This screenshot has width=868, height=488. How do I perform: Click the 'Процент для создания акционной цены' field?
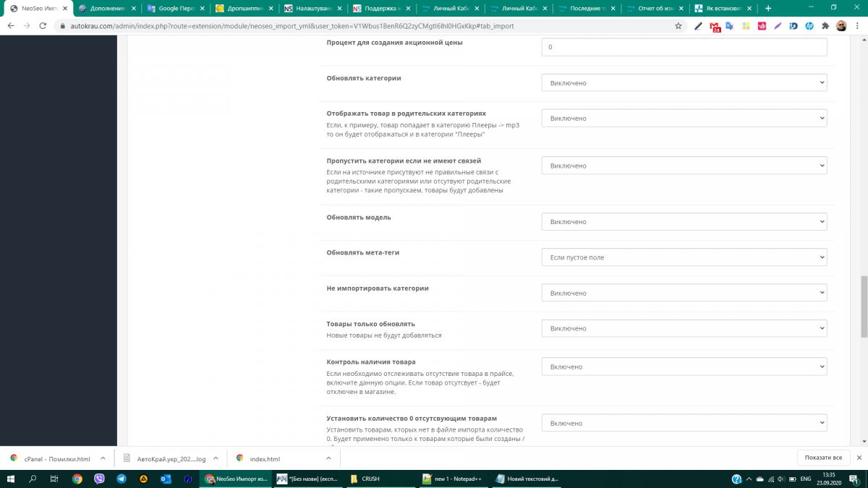click(684, 47)
